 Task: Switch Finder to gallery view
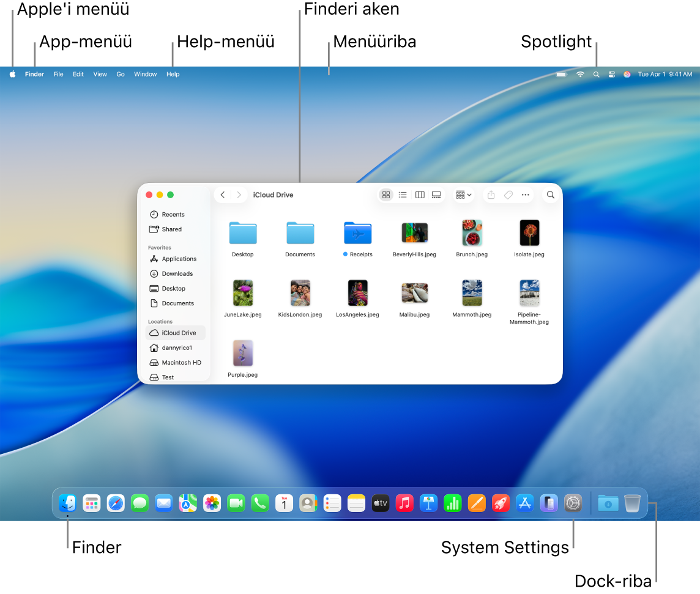pyautogui.click(x=436, y=195)
